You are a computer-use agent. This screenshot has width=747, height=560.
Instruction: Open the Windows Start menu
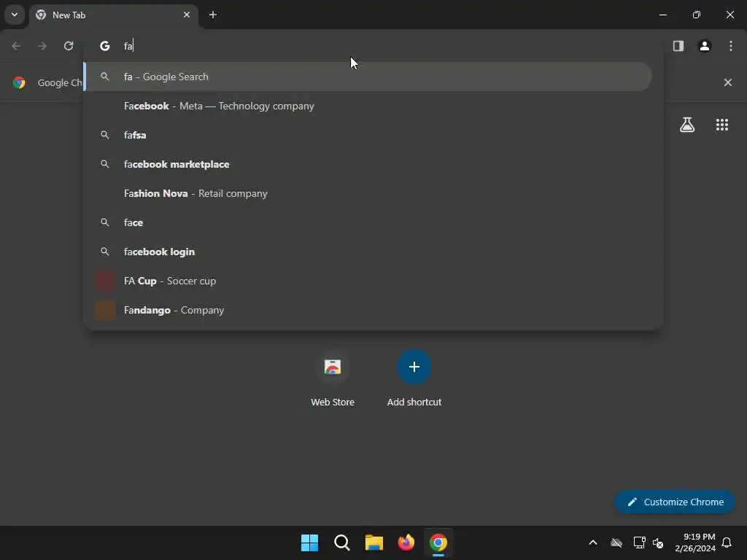click(309, 542)
